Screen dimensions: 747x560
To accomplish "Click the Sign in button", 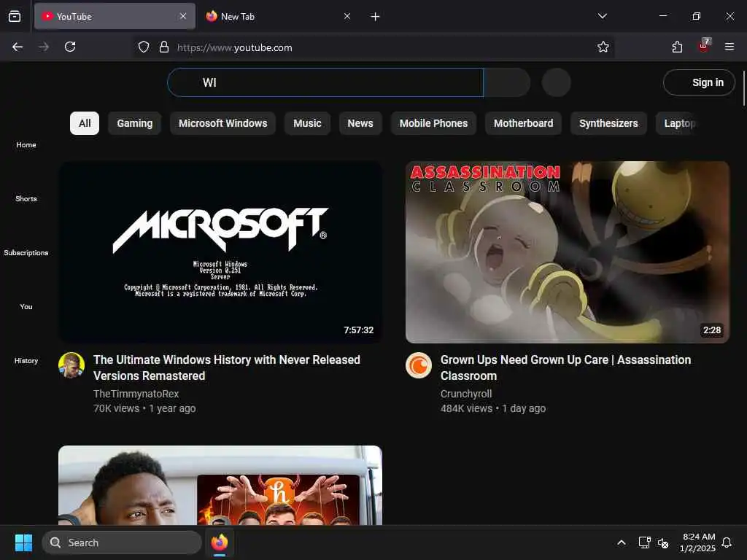I will pos(699,82).
